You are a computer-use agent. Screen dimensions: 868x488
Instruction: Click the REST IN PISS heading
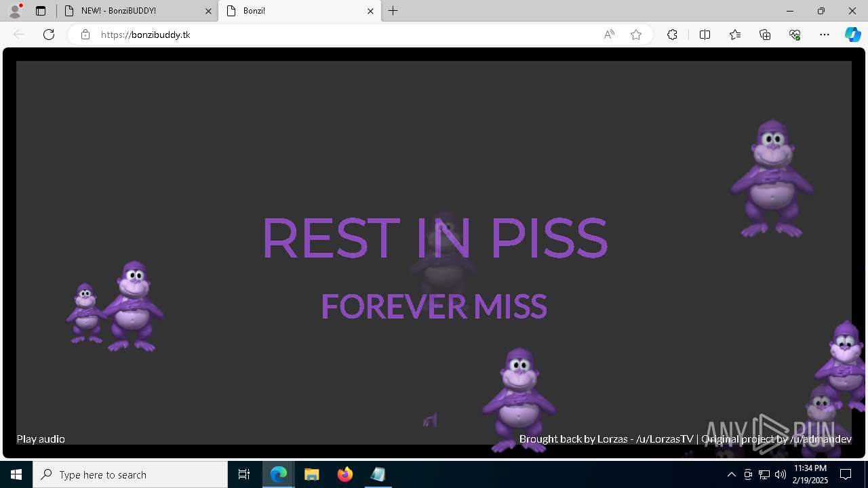click(x=434, y=238)
